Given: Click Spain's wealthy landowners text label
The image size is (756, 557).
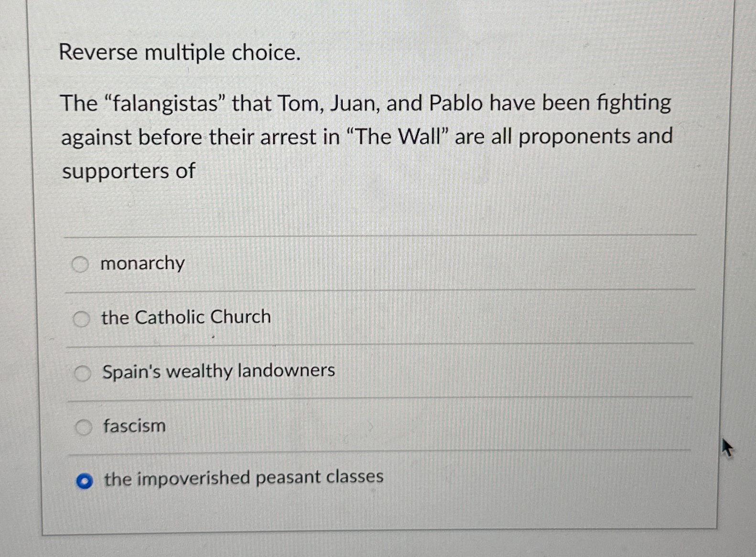Looking at the screenshot, I should [x=218, y=370].
